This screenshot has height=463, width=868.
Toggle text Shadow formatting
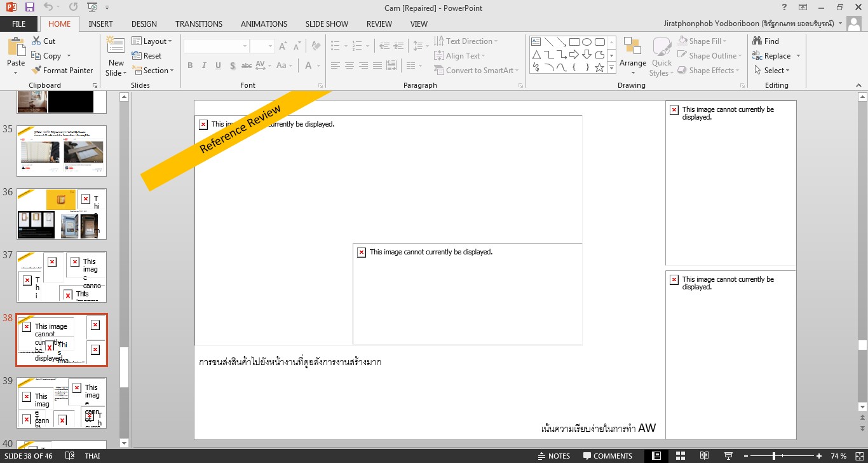[x=233, y=66]
